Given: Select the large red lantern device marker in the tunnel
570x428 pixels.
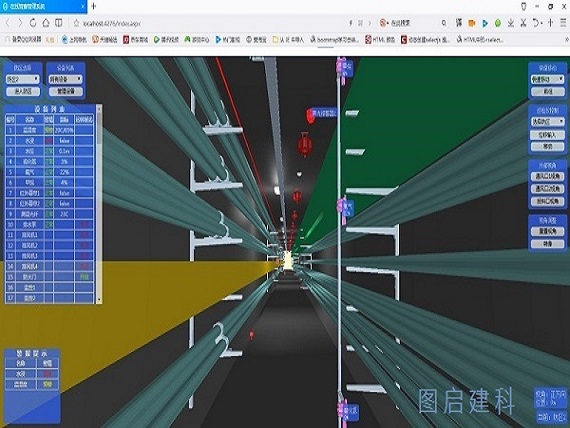Looking at the screenshot, I should pyautogui.click(x=305, y=144).
